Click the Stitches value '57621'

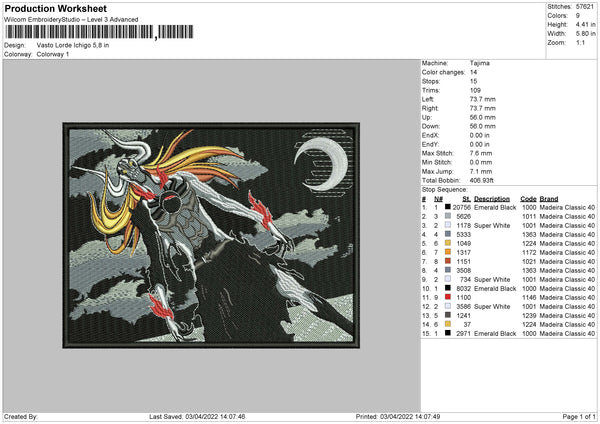pos(585,7)
